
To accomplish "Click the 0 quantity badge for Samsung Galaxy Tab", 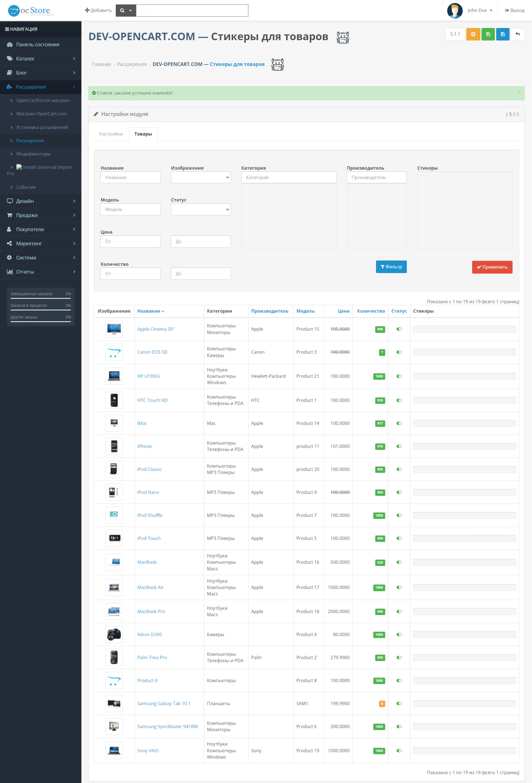I will (x=382, y=704).
